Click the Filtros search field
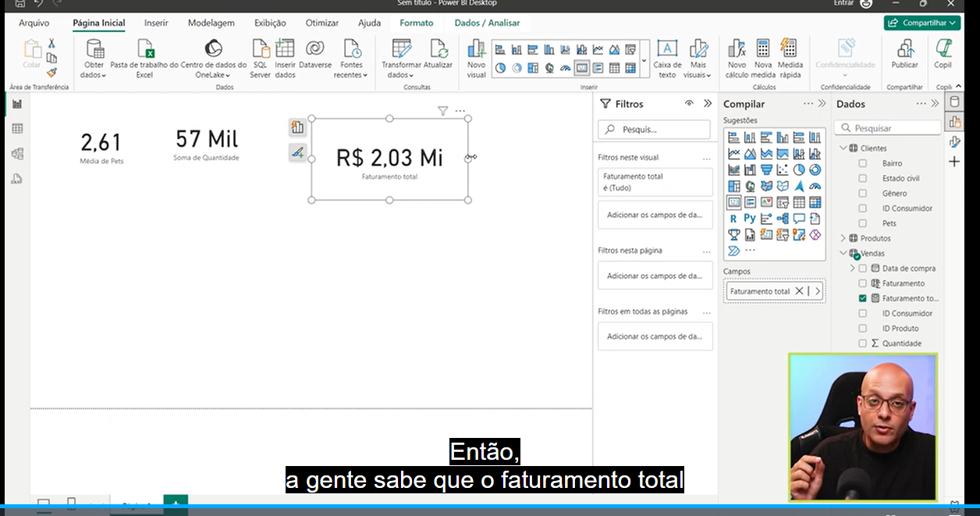This screenshot has height=516, width=980. pyautogui.click(x=655, y=129)
